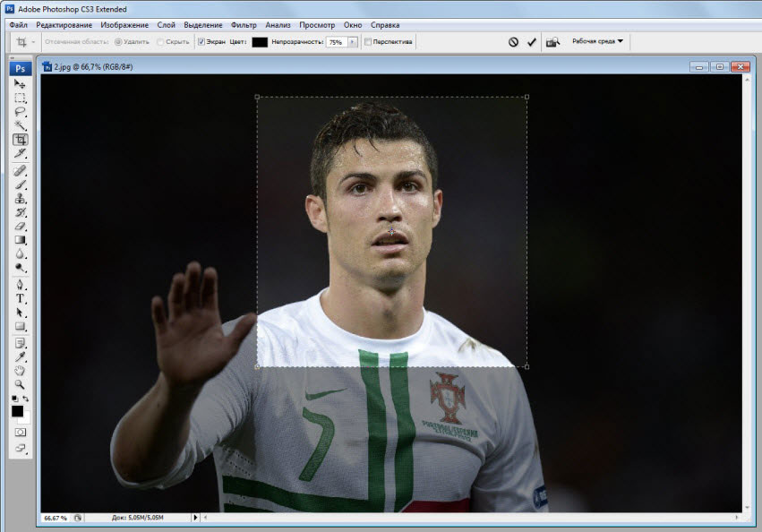Select the Path Selection tool

(x=20, y=313)
